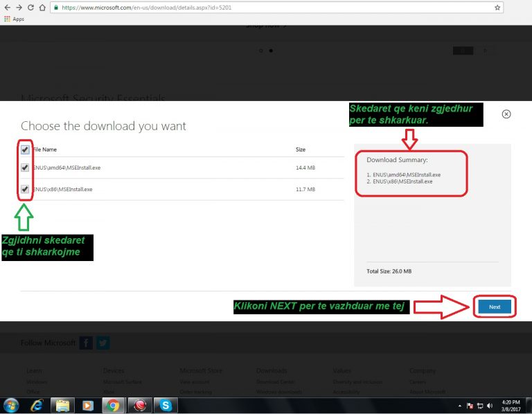
Task: Click Total Size: 26.0 MB text
Action: click(x=389, y=271)
